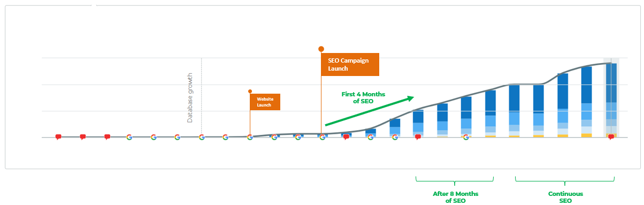
Task: Open red note icon right after SEO Campaign Launch line
Action: (346, 137)
